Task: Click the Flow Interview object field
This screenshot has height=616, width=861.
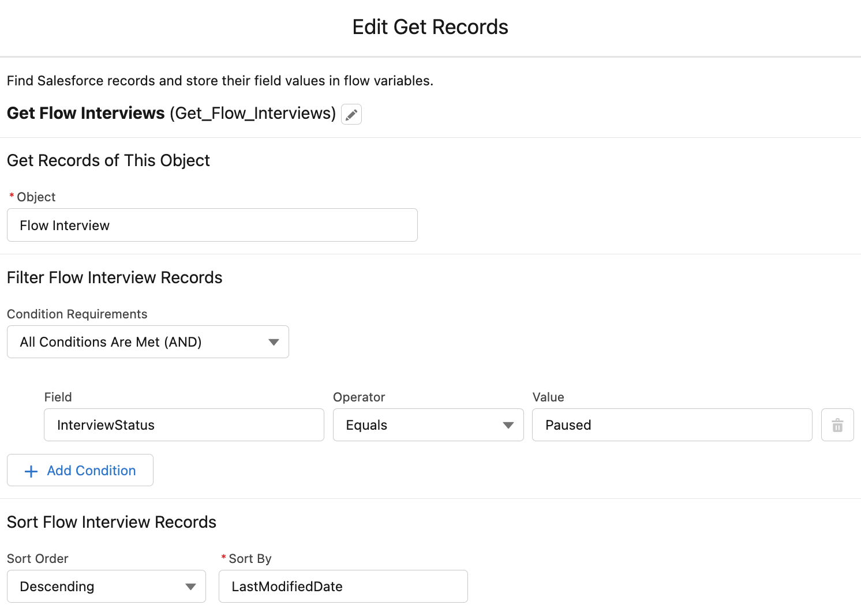Action: (x=212, y=225)
